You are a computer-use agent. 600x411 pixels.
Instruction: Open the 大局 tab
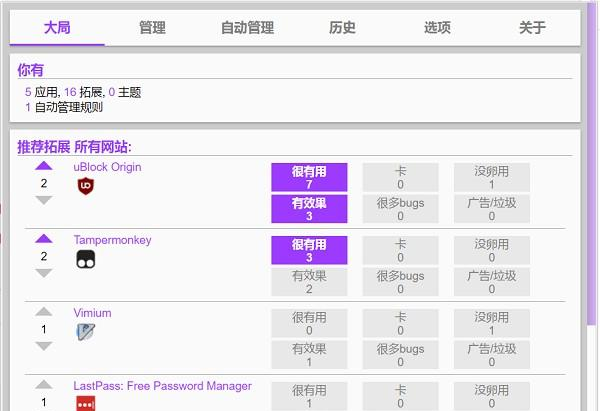pyautogui.click(x=57, y=28)
